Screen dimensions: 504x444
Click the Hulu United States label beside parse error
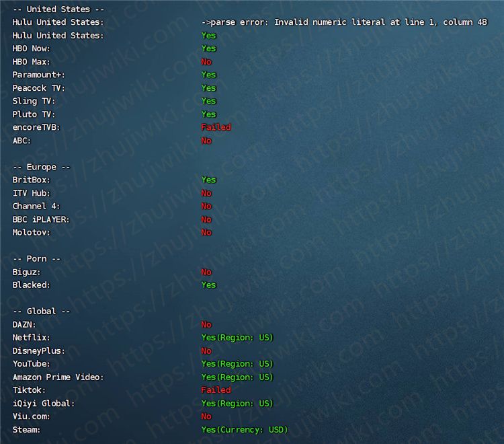point(58,22)
